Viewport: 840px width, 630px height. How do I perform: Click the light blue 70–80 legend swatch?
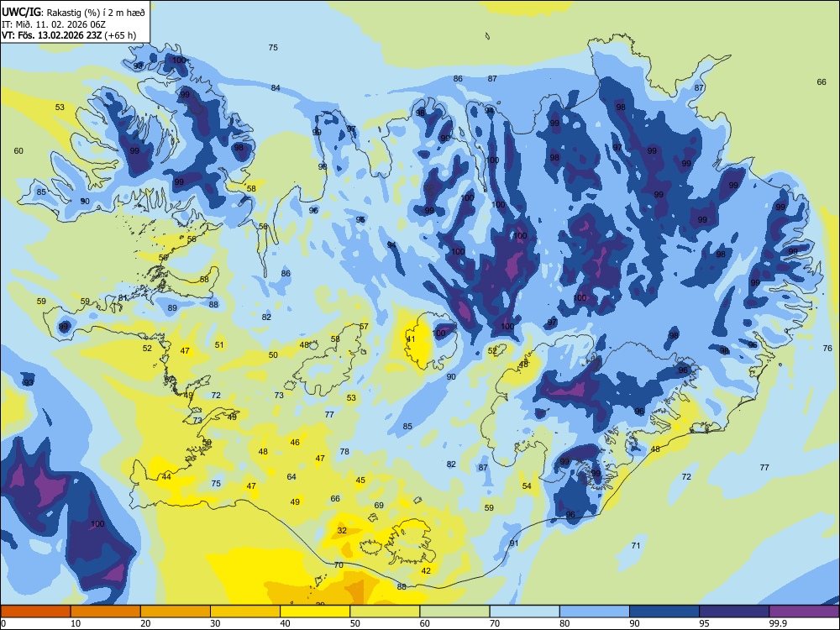point(524,612)
